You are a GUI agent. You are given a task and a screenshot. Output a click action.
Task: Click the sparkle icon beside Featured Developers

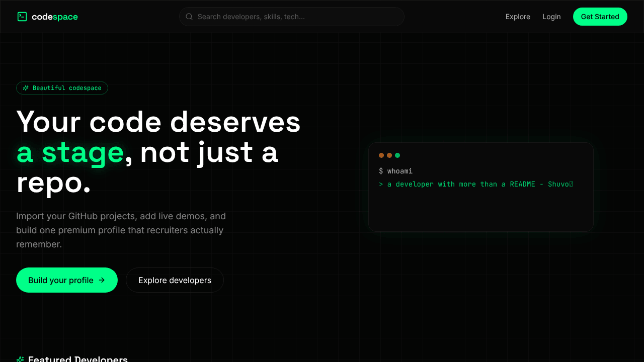click(20, 359)
